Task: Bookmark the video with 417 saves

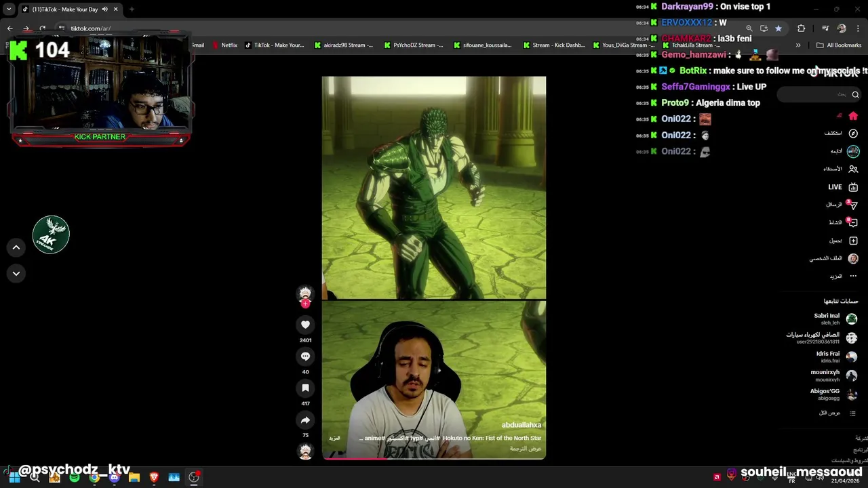Action: [305, 388]
